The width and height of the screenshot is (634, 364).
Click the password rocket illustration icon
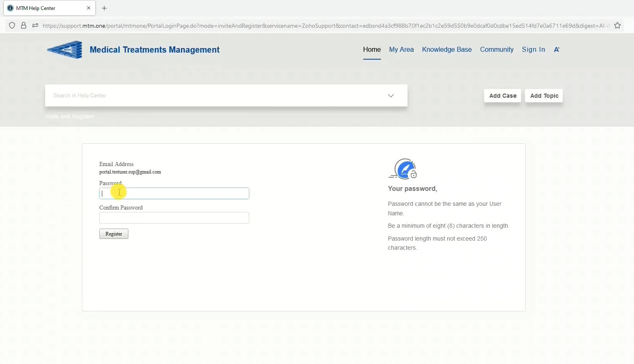[403, 169]
